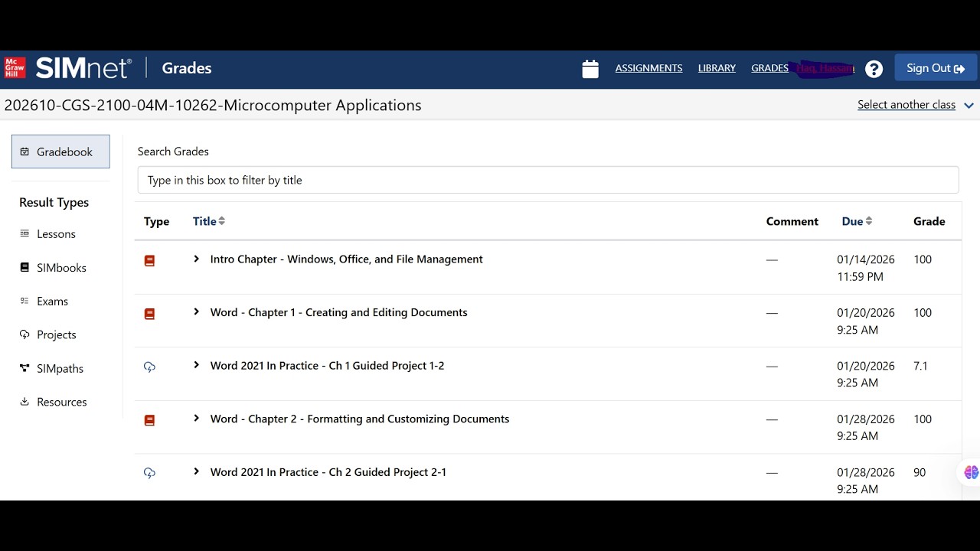Filter results by SIMpaths
The image size is (980, 551).
click(x=51, y=369)
